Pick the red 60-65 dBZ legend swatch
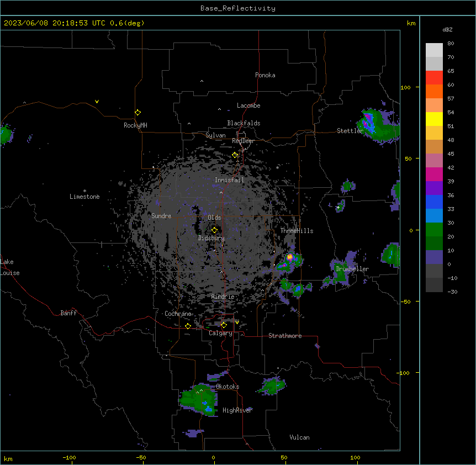The image size is (476, 465). (x=434, y=78)
